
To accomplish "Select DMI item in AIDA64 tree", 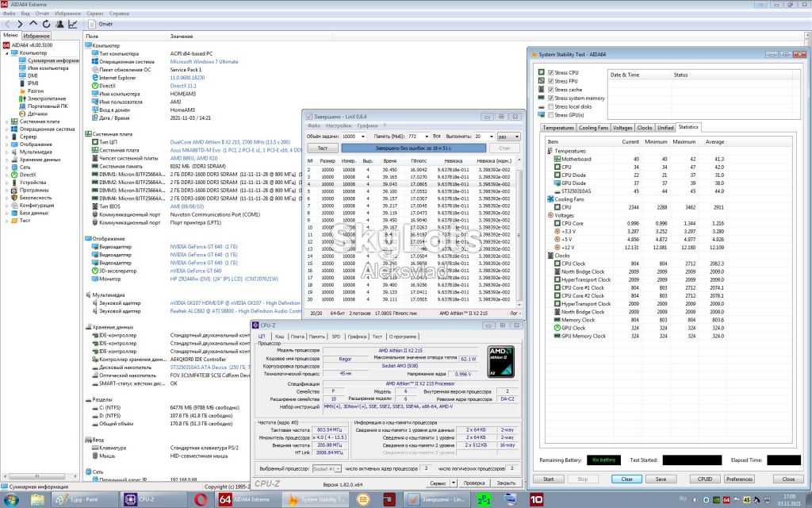I will coord(32,75).
